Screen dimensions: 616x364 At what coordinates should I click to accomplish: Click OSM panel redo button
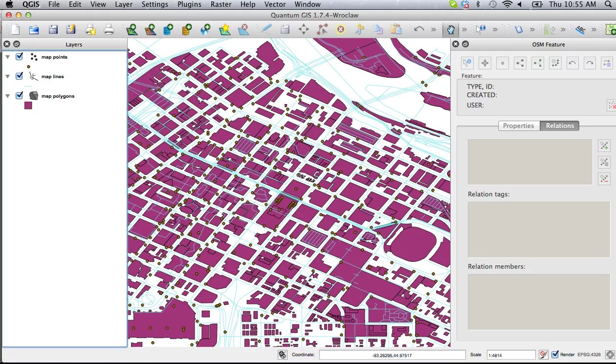pyautogui.click(x=590, y=63)
